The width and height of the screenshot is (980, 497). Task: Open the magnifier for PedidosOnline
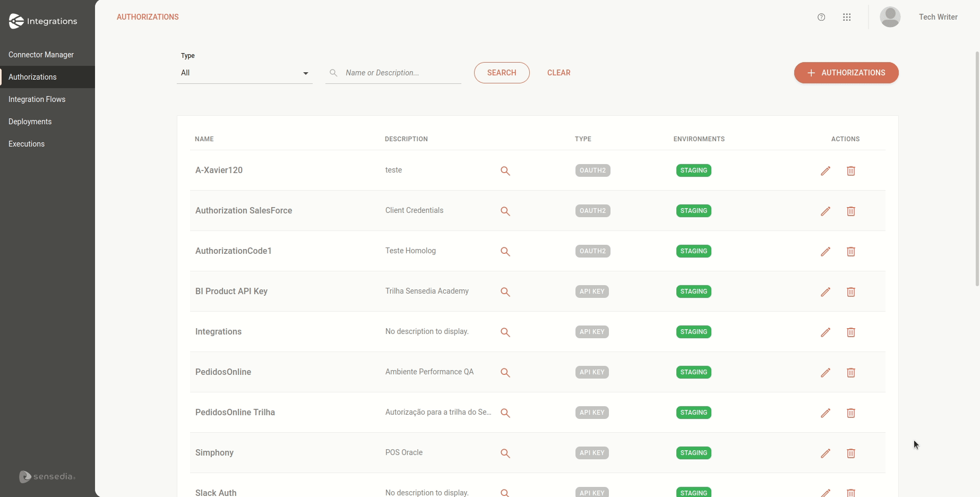coord(505,372)
